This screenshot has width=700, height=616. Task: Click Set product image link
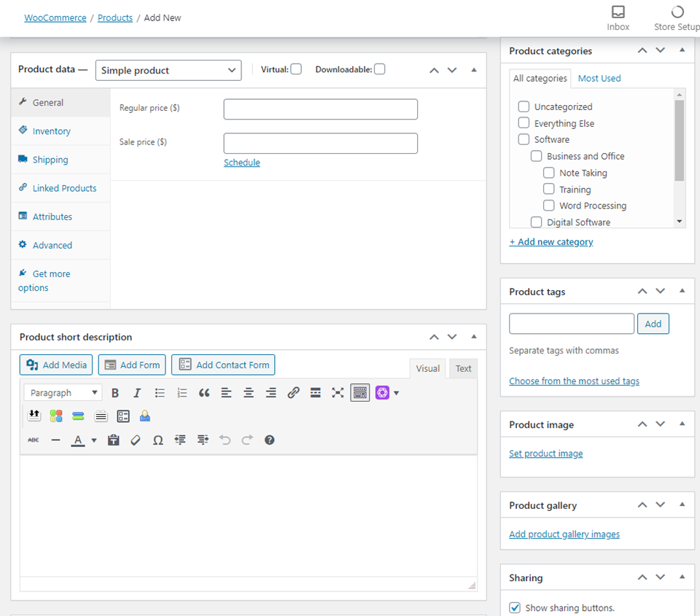pyautogui.click(x=546, y=453)
